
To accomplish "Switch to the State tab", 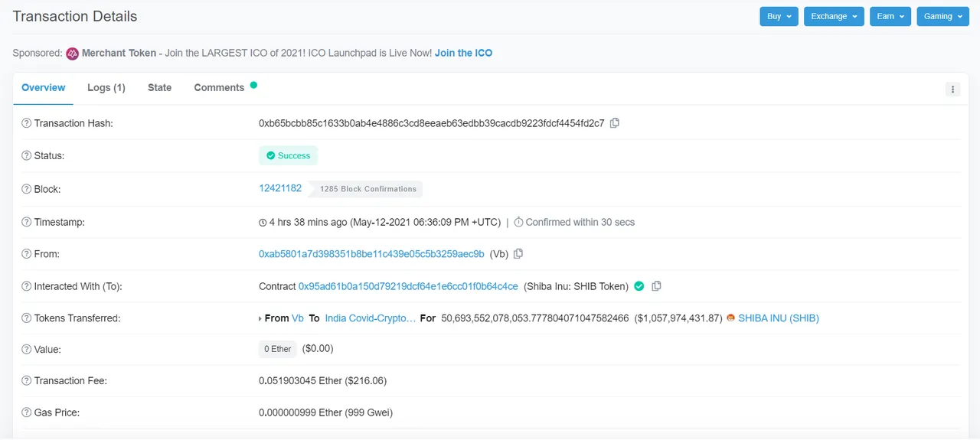I will (159, 88).
